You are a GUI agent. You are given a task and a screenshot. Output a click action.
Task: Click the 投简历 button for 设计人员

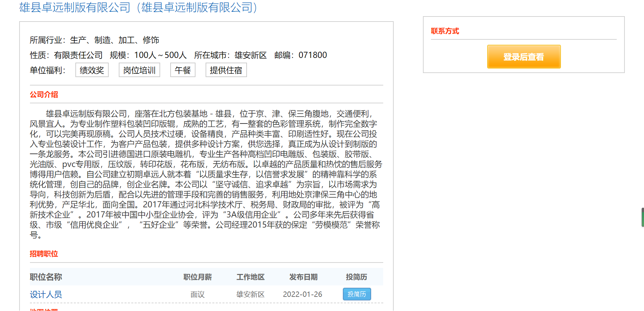pos(357,294)
